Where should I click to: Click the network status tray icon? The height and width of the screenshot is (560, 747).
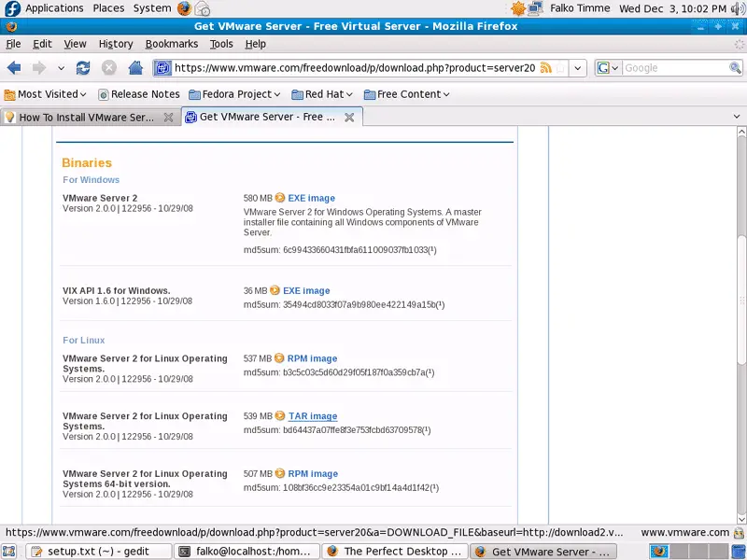pos(535,8)
